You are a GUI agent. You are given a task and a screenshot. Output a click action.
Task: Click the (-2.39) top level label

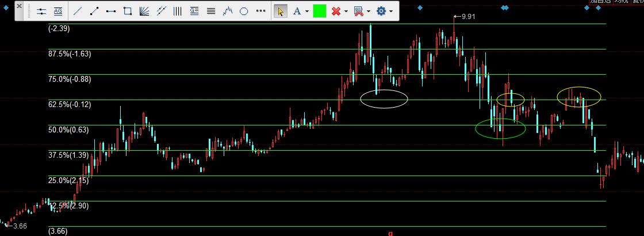coord(59,29)
